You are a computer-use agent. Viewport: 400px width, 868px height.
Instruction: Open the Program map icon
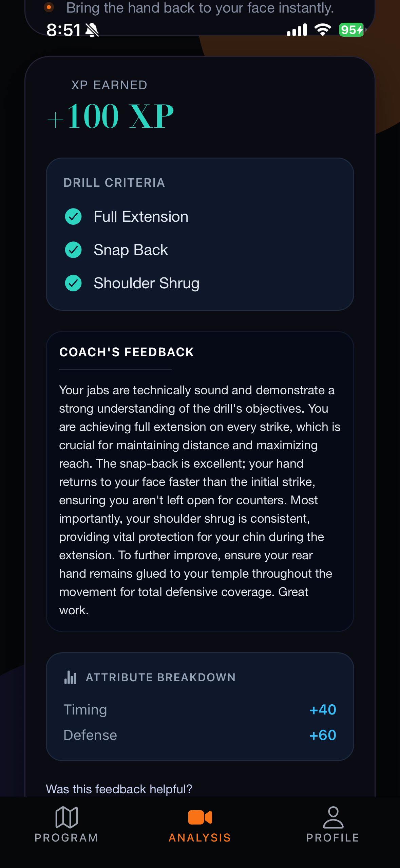tap(66, 818)
